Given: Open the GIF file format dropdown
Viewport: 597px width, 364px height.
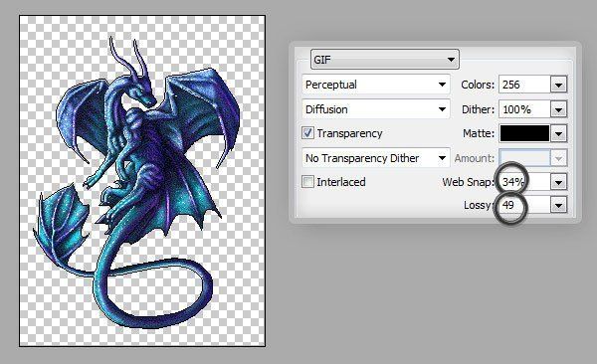Looking at the screenshot, I should (384, 60).
